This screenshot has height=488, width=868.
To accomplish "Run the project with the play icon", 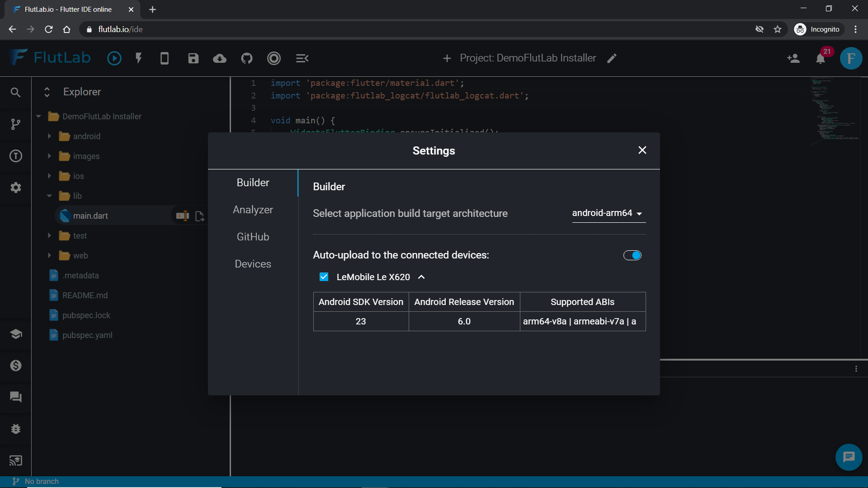I will click(114, 58).
